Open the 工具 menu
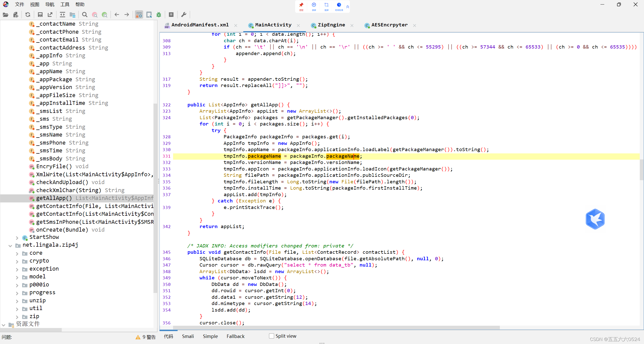Viewport: 644px width, 344px height. (x=65, y=4)
